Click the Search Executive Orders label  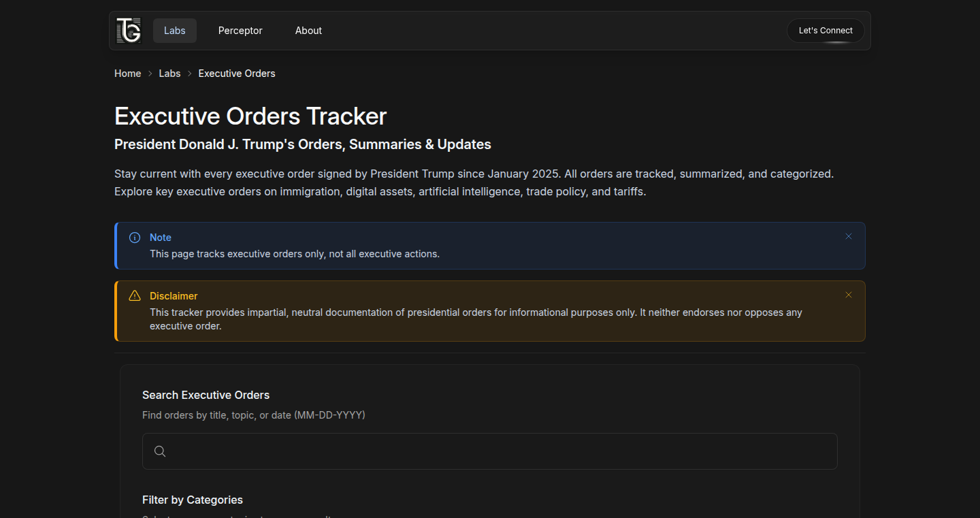click(206, 395)
